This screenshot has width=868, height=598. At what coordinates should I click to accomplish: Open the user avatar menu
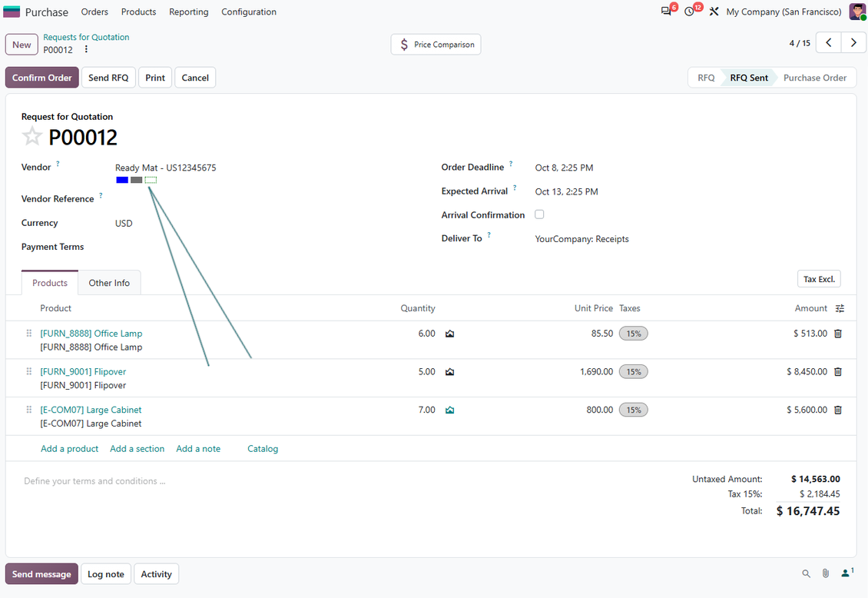pyautogui.click(x=857, y=12)
